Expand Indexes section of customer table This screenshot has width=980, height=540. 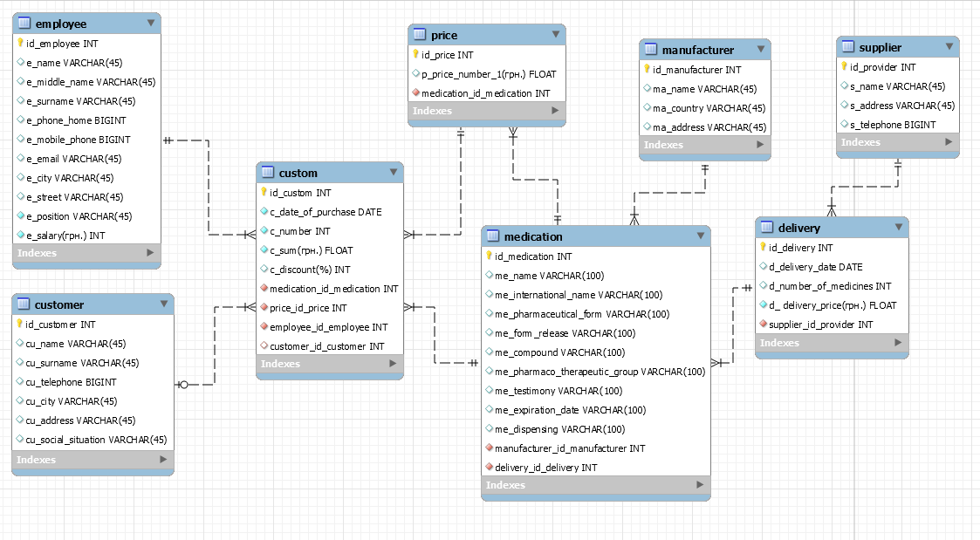pyautogui.click(x=163, y=459)
